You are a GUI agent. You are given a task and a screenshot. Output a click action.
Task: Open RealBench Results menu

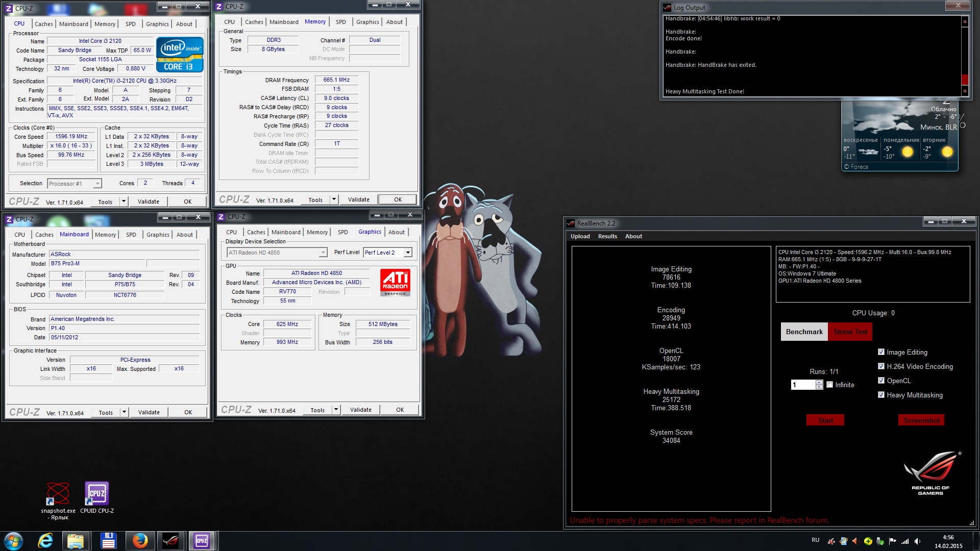[x=607, y=236]
